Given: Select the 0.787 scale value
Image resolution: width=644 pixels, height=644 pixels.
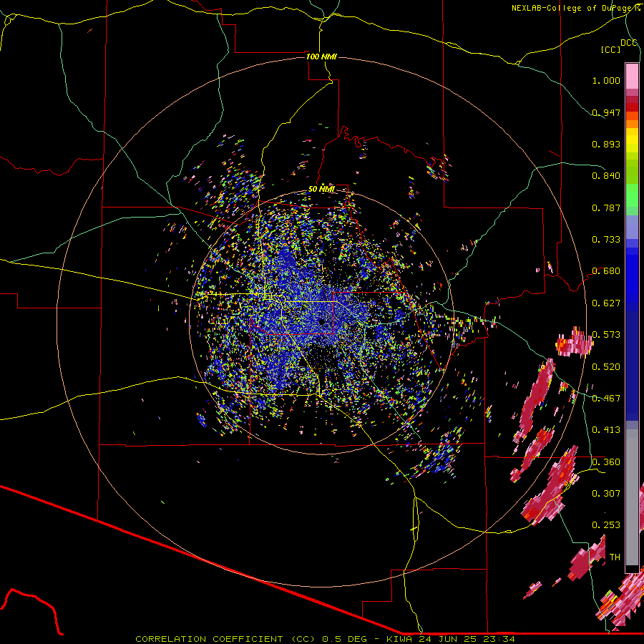Looking at the screenshot, I should click(x=606, y=208).
